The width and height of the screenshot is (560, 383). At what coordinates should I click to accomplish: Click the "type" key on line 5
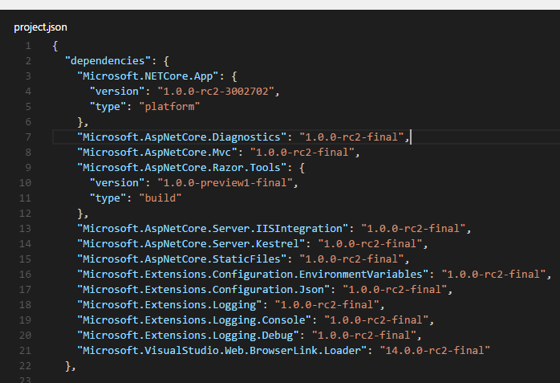point(108,106)
